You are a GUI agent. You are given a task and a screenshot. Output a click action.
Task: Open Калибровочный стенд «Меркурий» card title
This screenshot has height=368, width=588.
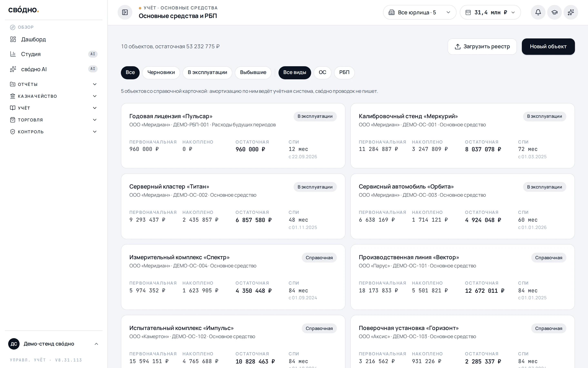pyautogui.click(x=408, y=116)
